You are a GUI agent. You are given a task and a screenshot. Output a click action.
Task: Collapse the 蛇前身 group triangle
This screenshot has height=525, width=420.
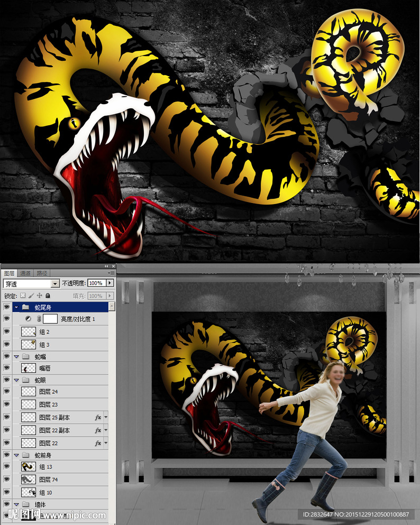pos(16,455)
